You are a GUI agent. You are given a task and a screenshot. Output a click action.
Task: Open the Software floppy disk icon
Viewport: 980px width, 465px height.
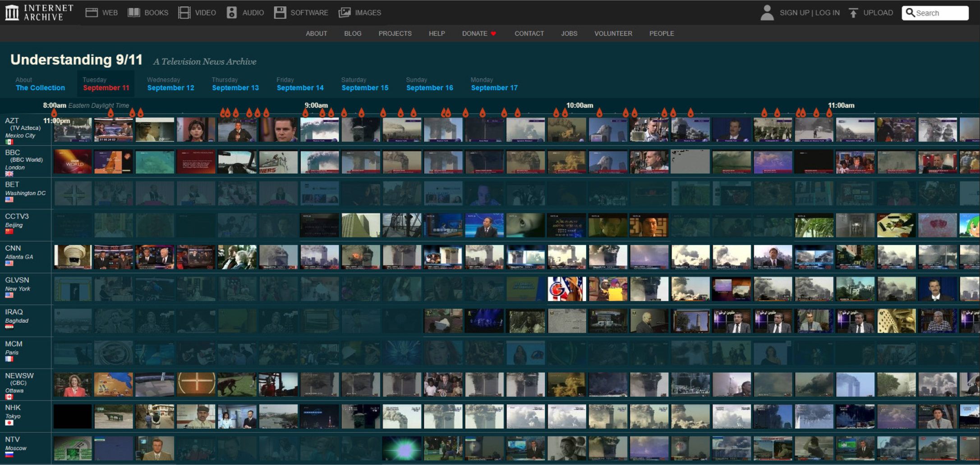(280, 13)
